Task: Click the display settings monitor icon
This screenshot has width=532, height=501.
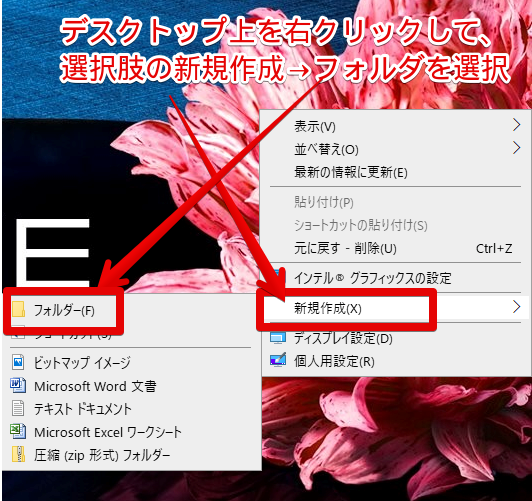Action: tap(278, 338)
